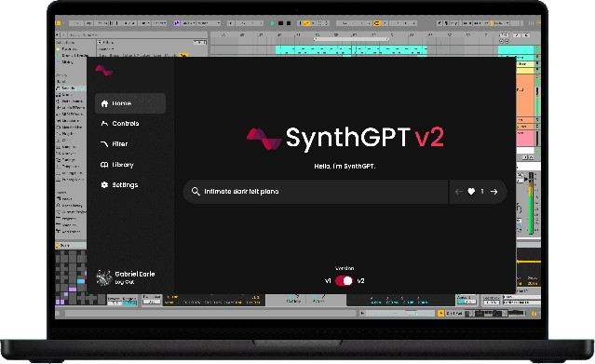Toggle the yellow Loop switch in Ableton's control bar
The height and width of the screenshot is (364, 595).
pyautogui.click(x=376, y=23)
